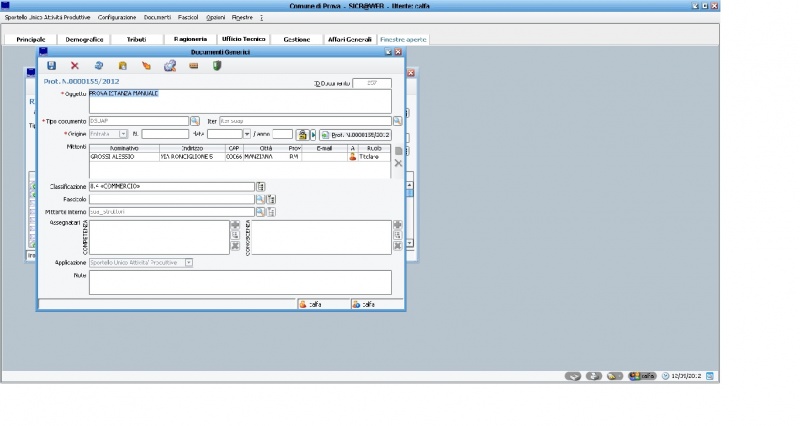Click the search icon beside Tipo documento

coord(195,120)
